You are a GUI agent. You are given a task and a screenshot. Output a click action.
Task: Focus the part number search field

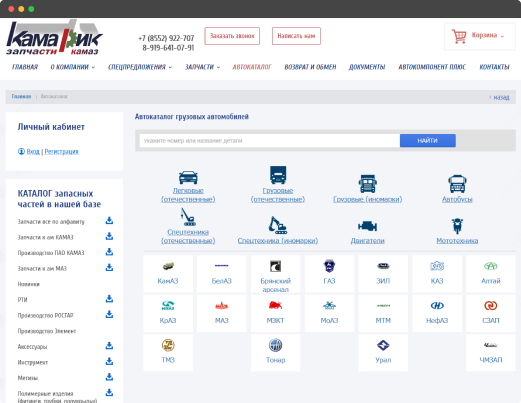point(270,141)
